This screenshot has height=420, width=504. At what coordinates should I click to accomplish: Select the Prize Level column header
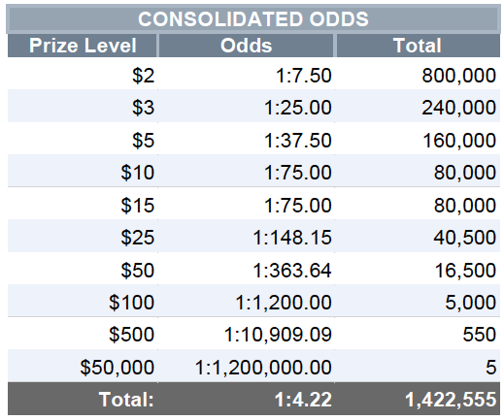(x=83, y=46)
